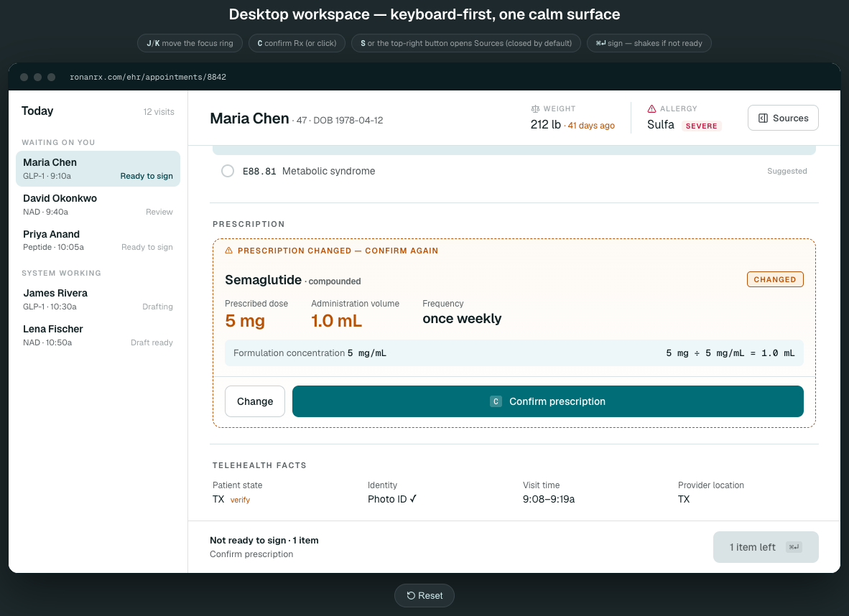
Task: Click the SEVERE allergy tag
Action: (x=701, y=126)
